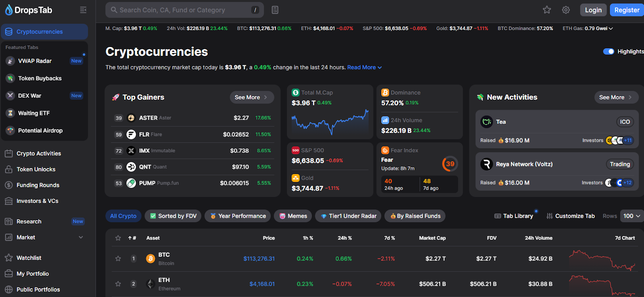The height and width of the screenshot is (297, 644).
Task: Open My Portfolio briefcase icon
Action: click(x=8, y=274)
